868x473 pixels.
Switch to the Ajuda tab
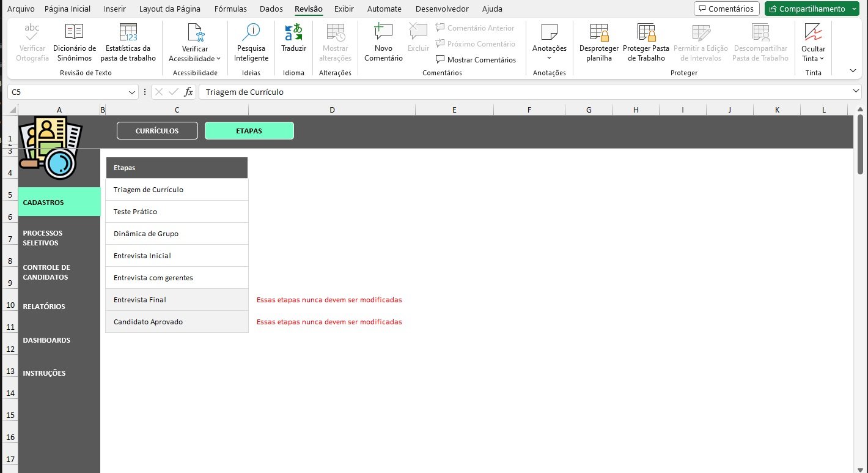[x=492, y=9]
